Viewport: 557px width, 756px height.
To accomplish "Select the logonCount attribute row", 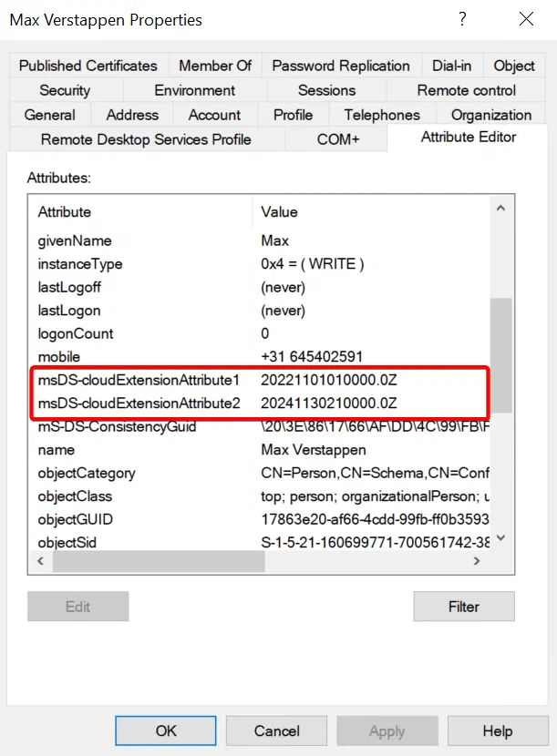I will 260,333.
